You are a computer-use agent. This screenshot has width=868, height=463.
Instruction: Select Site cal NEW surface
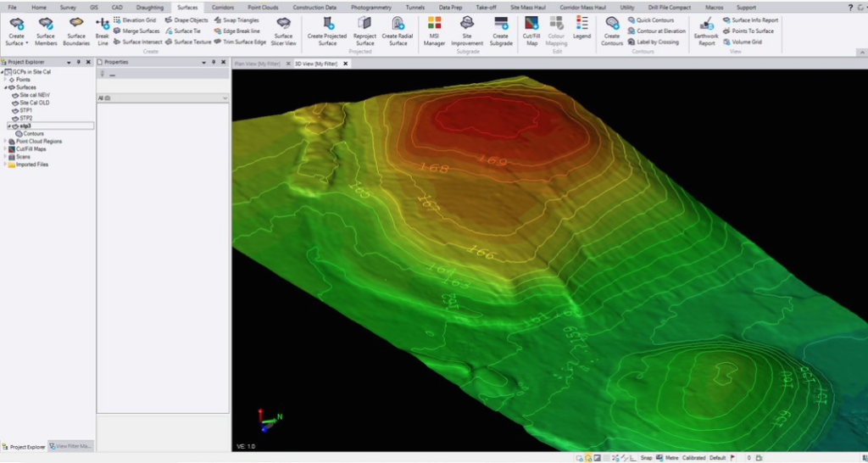click(35, 95)
